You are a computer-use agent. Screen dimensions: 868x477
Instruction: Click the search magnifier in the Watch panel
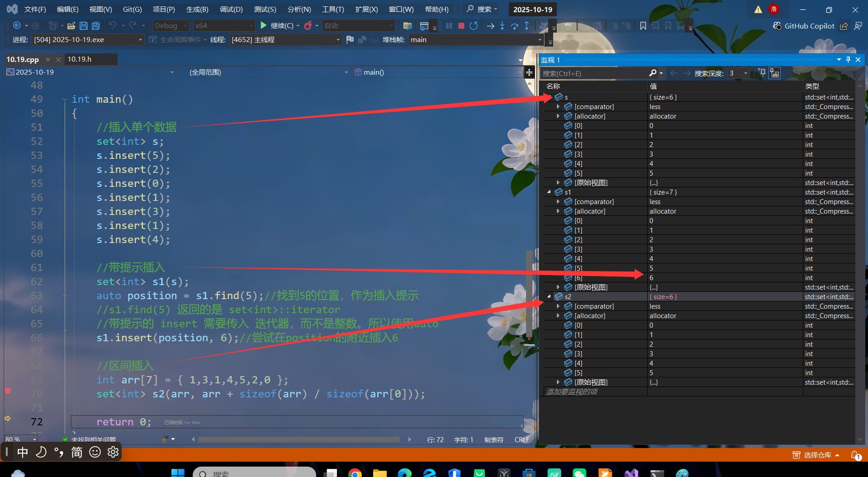[x=653, y=73]
